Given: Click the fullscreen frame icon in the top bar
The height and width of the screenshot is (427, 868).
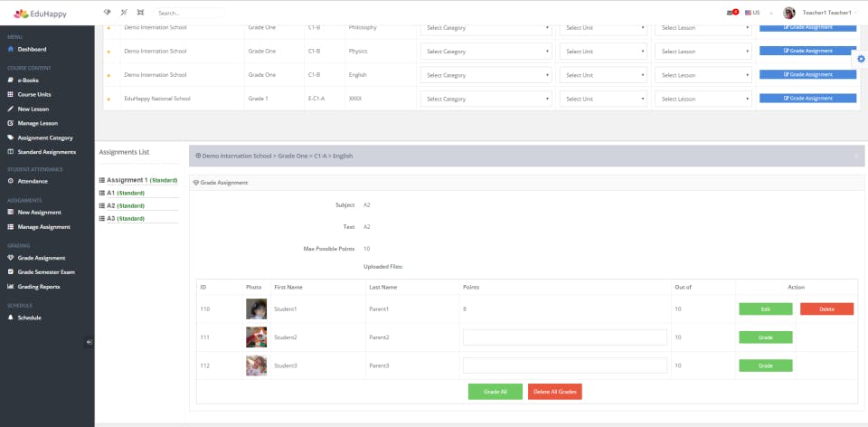Looking at the screenshot, I should coord(140,12).
